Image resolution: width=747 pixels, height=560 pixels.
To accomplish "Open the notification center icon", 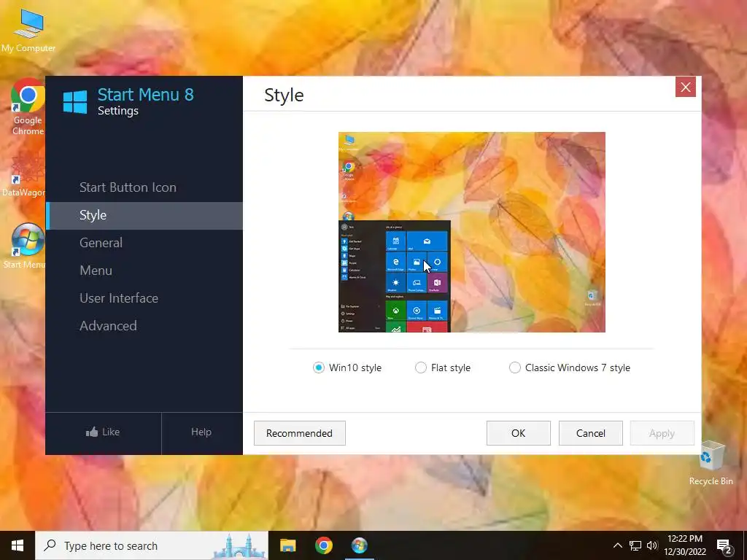I will tap(724, 546).
